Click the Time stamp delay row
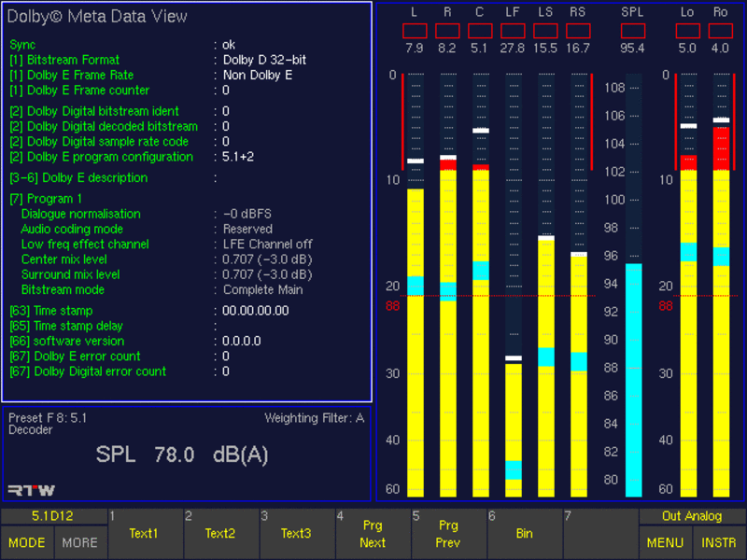747x560 pixels. tap(113, 327)
